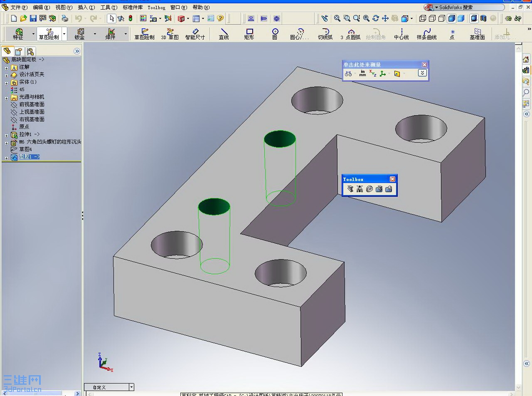This screenshot has height=396, width=532.
Task: Switch to the Sheet Metal (钣金) tab
Action: (x=80, y=34)
